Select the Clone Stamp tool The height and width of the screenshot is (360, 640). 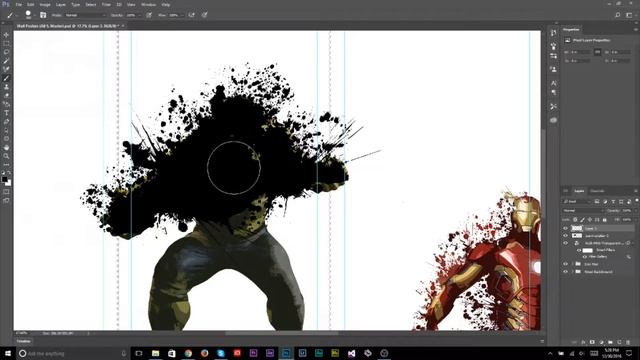(x=6, y=87)
